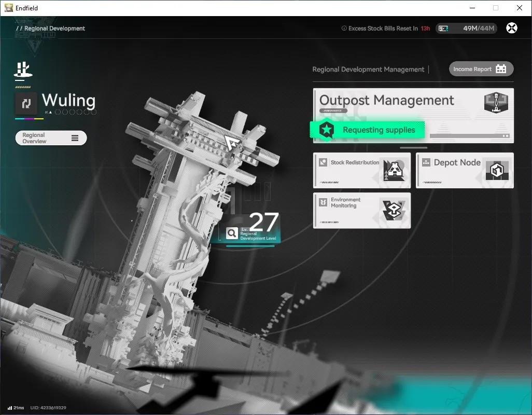The height and width of the screenshot is (415, 532).
Task: Click the Outpost Management emblem icon
Action: (496, 103)
